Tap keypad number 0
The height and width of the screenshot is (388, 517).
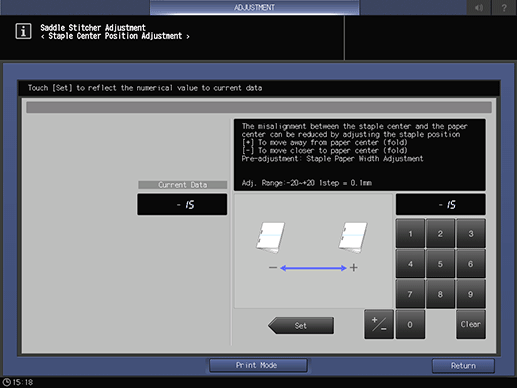(x=410, y=324)
